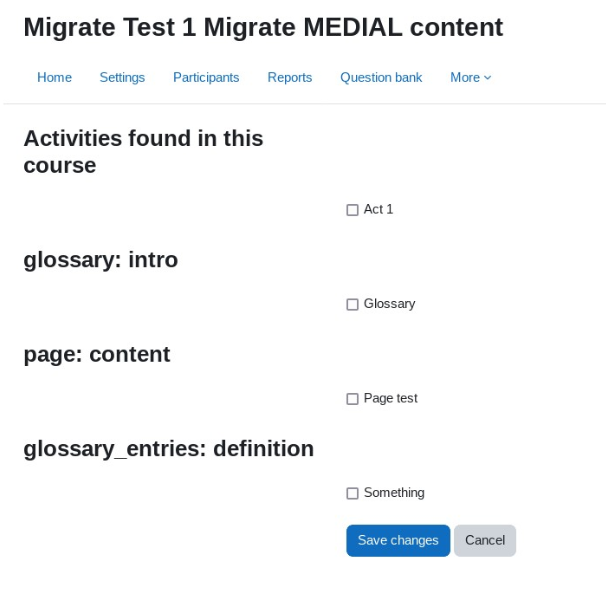Click the Something label text
The height and width of the screenshot is (616, 606).
(394, 493)
